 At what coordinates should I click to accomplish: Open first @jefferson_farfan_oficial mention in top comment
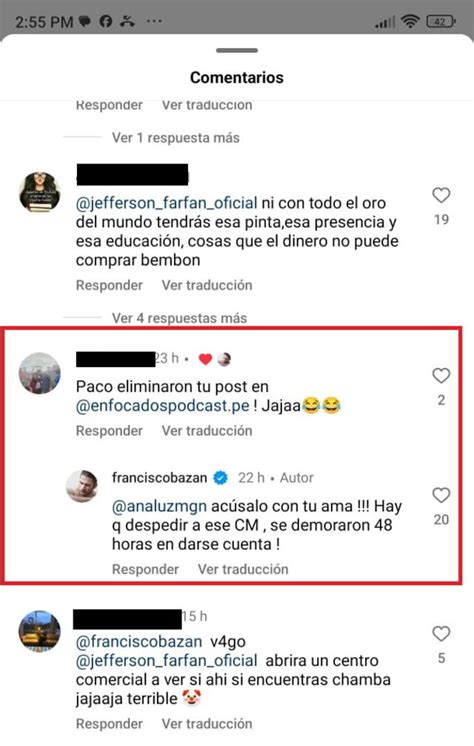[167, 203]
